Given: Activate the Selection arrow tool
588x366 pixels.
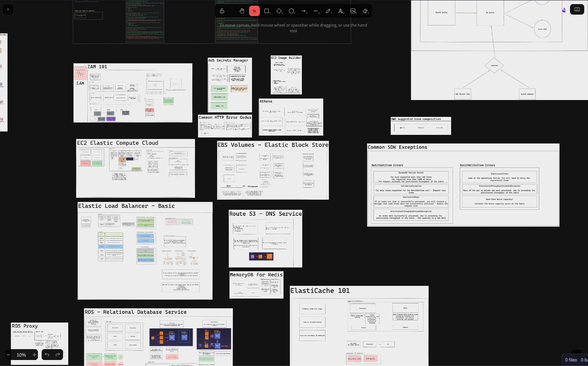Looking at the screenshot, I should tap(254, 11).
